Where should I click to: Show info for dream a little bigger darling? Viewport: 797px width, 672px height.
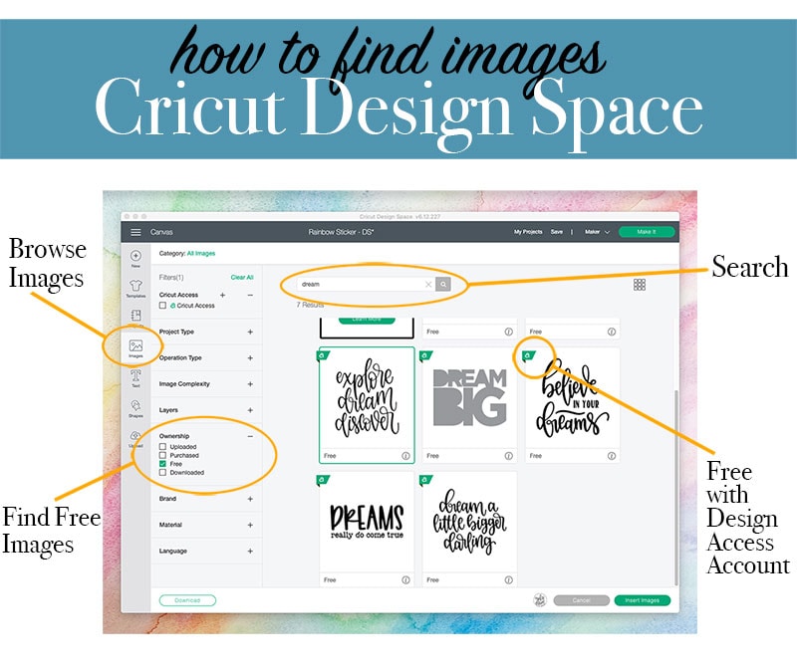(x=508, y=579)
